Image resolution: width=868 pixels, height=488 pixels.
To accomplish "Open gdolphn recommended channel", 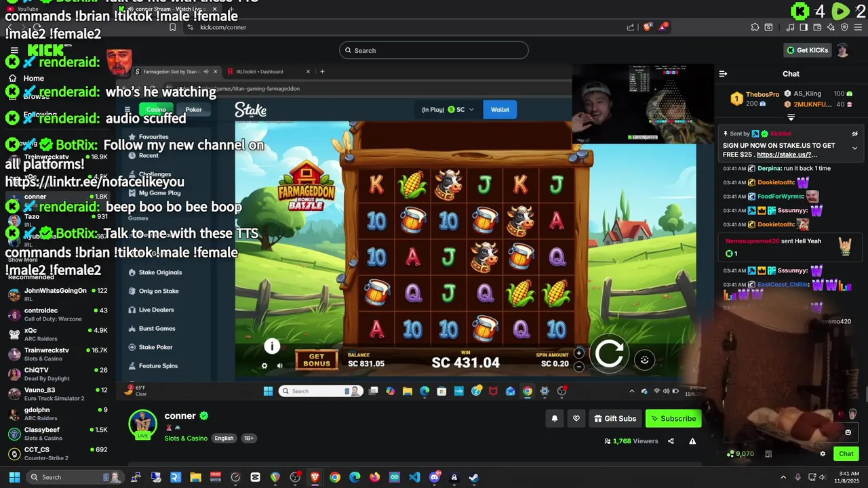I will click(58, 413).
